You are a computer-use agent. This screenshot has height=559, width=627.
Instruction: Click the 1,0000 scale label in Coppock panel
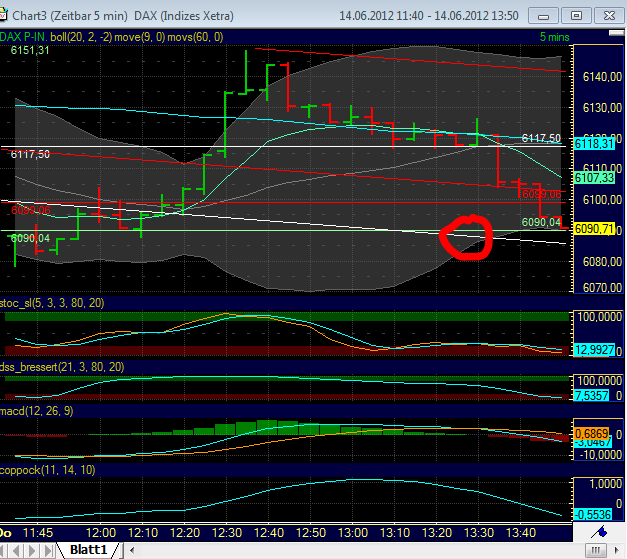(x=606, y=484)
